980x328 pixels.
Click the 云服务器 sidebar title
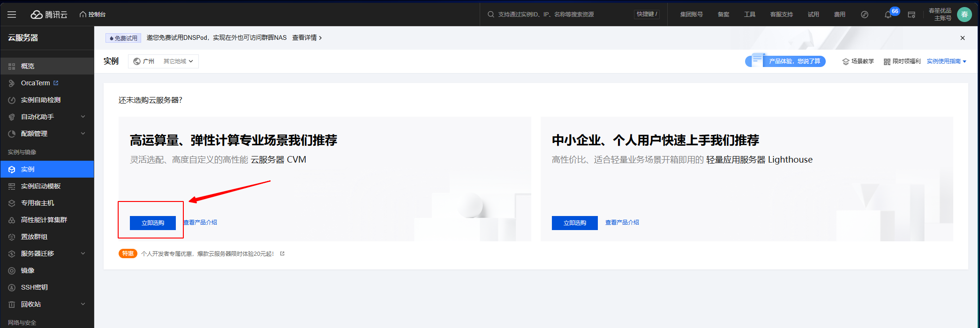[23, 38]
